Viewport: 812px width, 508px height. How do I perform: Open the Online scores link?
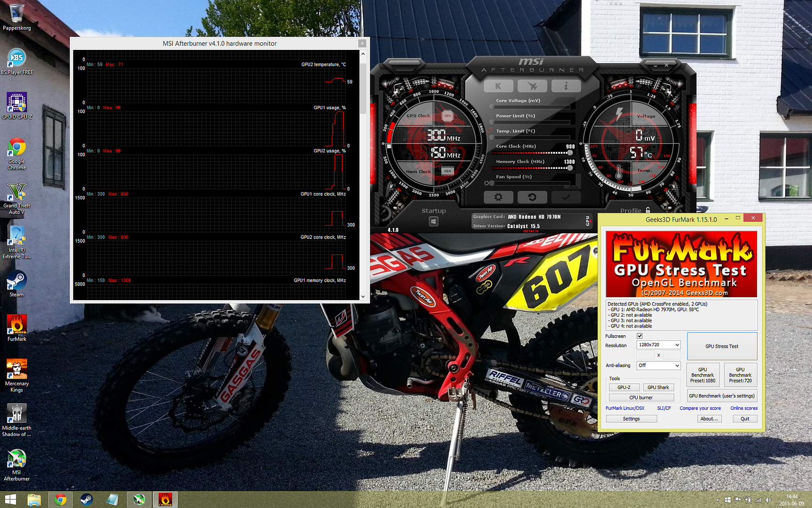(744, 408)
